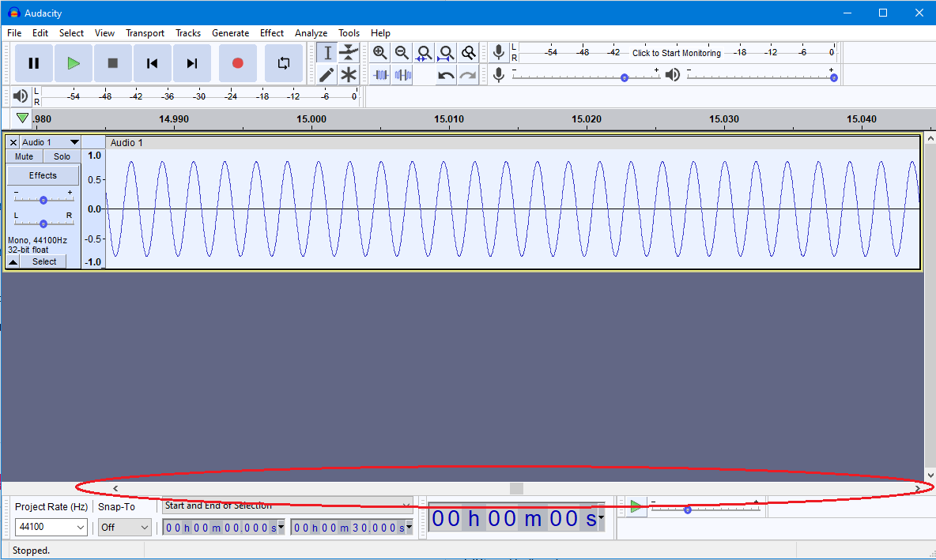Zoom in on the waveform
Image resolution: width=936 pixels, height=560 pixels.
coord(380,52)
